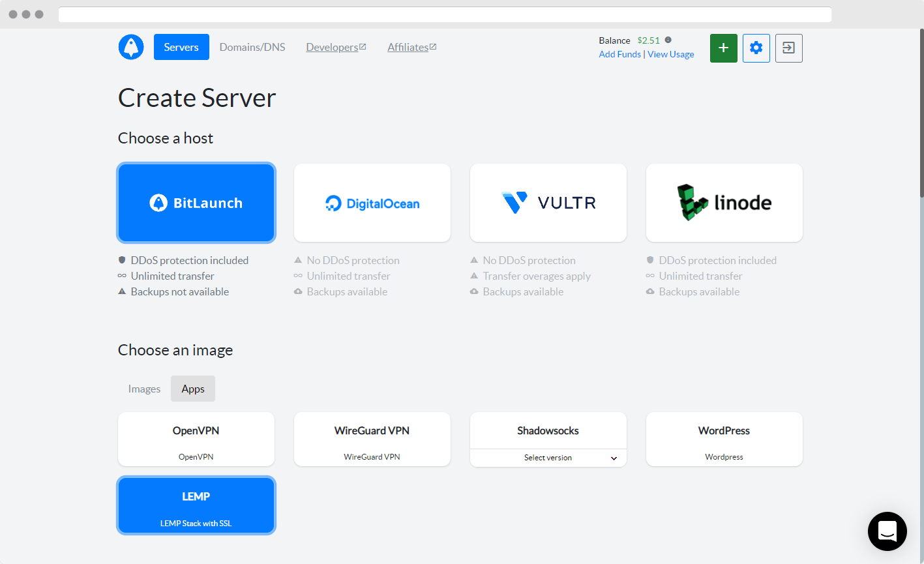Image resolution: width=924 pixels, height=564 pixels.
Task: Click infinity icon under DigitalOcean host
Action: point(298,276)
